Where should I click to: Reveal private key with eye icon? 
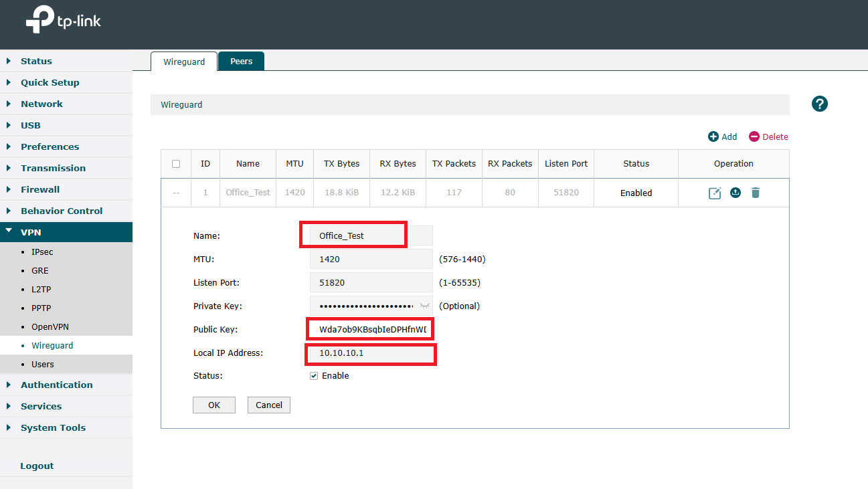coord(424,306)
